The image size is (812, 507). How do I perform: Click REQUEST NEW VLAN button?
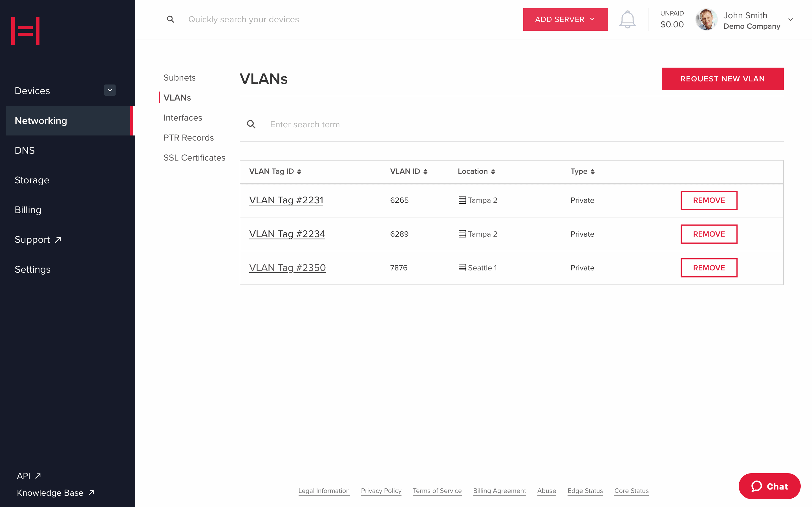click(x=723, y=78)
